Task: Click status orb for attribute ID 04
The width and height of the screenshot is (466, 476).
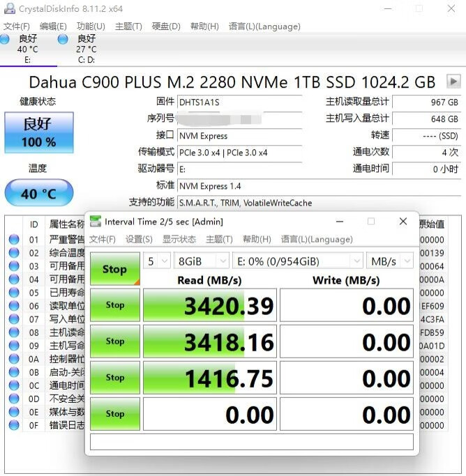Action: (14, 279)
